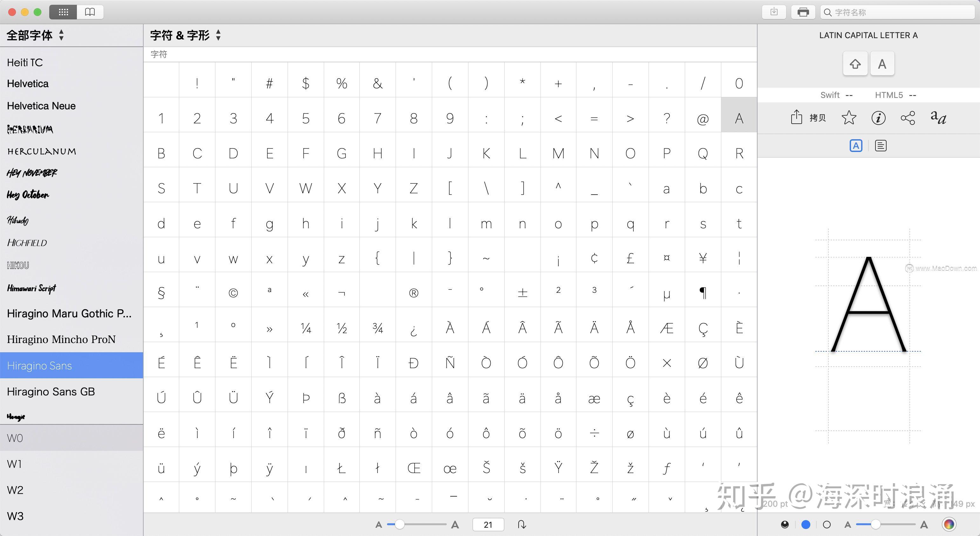Share the character via the share icon
Viewport: 980px width, 536px height.
click(908, 118)
